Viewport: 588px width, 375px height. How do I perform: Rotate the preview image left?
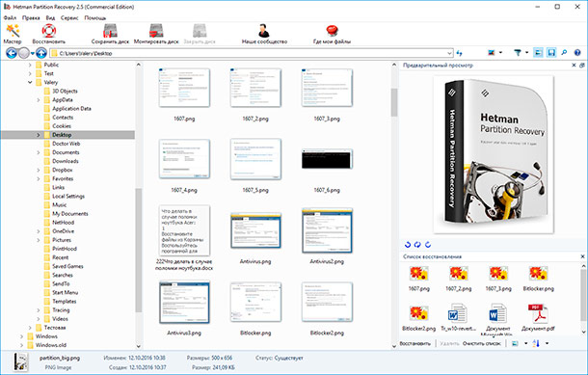pyautogui.click(x=408, y=245)
